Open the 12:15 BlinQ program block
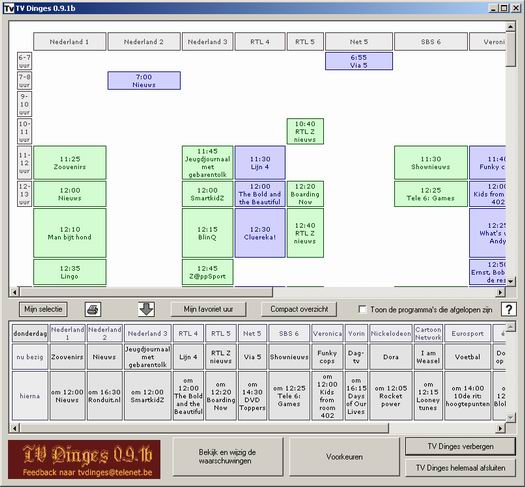The height and width of the screenshot is (487, 525). click(207, 233)
